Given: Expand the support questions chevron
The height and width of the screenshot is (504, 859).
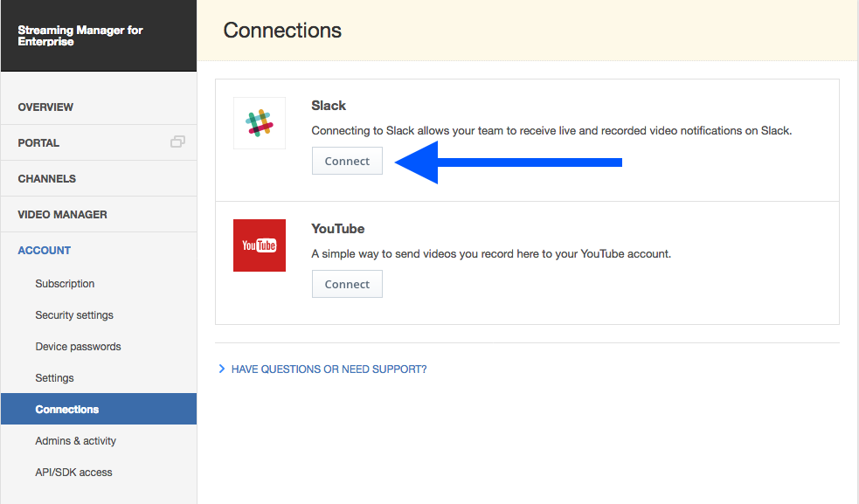Looking at the screenshot, I should click(222, 369).
